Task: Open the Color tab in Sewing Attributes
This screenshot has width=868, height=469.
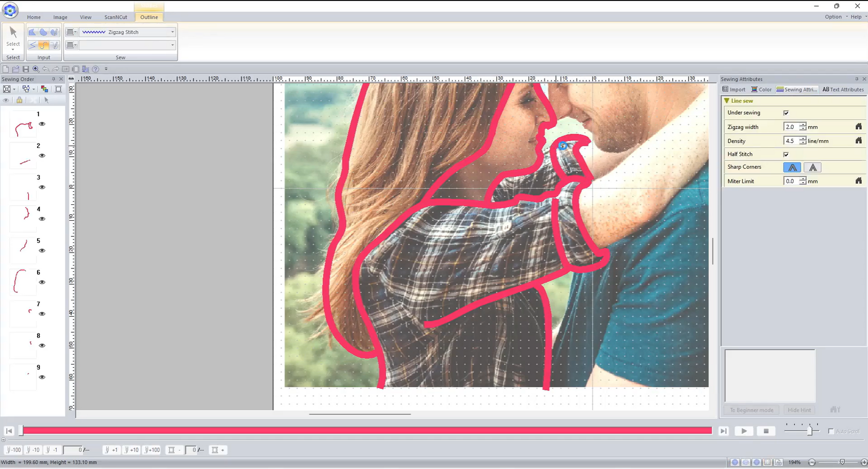Action: [x=761, y=89]
